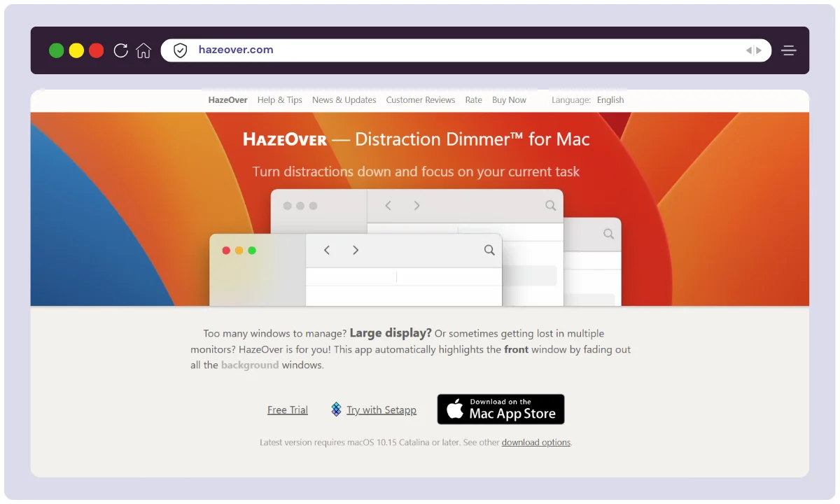Click the HazeOver Distraction Dimmer heading
The width and height of the screenshot is (840, 504).
pos(416,139)
